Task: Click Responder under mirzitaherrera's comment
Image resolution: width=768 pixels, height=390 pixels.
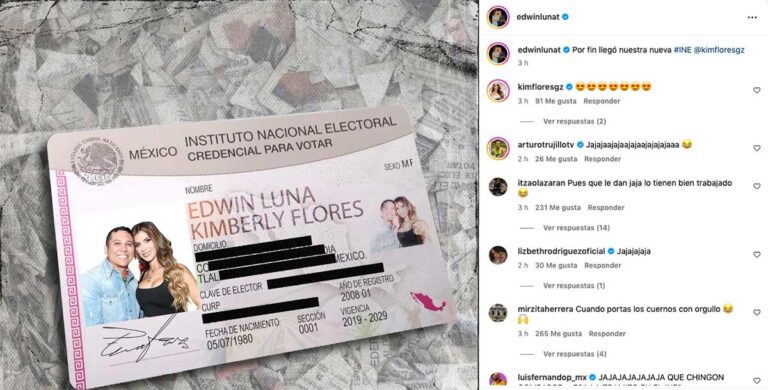Action: click(x=607, y=334)
